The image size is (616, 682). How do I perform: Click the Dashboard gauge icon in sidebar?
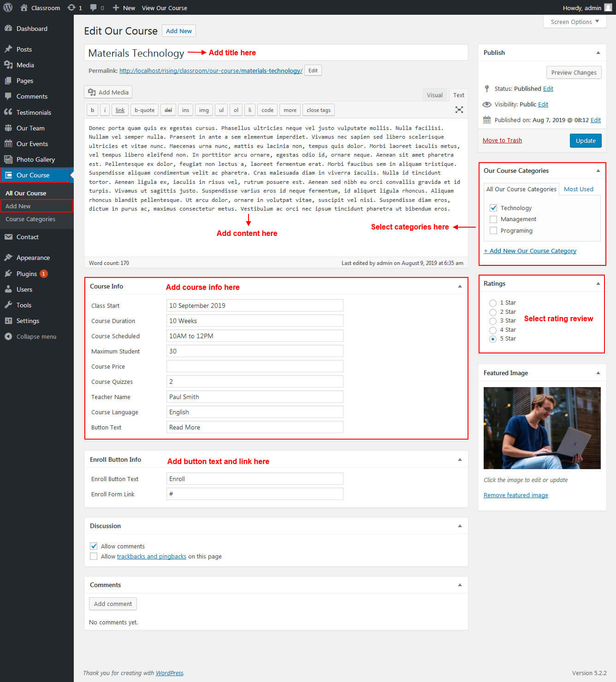pos(8,29)
